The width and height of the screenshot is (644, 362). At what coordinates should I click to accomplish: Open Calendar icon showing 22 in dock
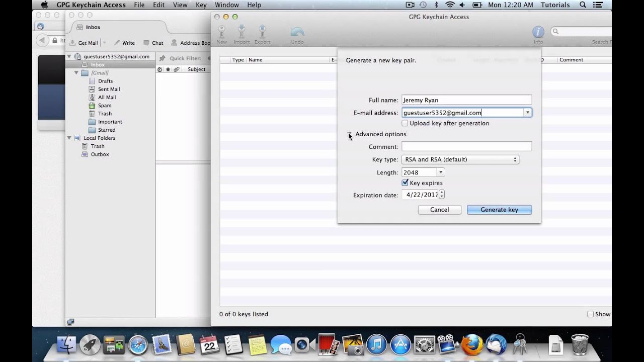click(x=209, y=345)
